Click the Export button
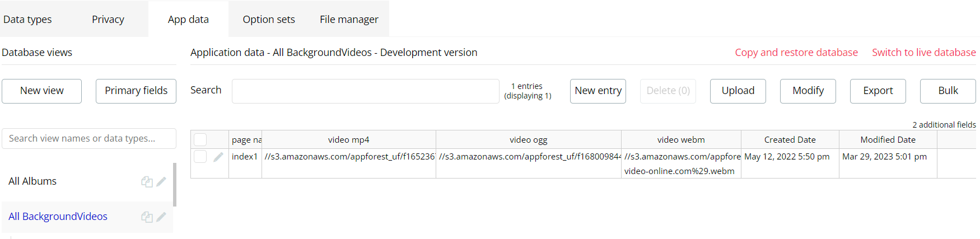The width and height of the screenshot is (980, 239). 878,91
